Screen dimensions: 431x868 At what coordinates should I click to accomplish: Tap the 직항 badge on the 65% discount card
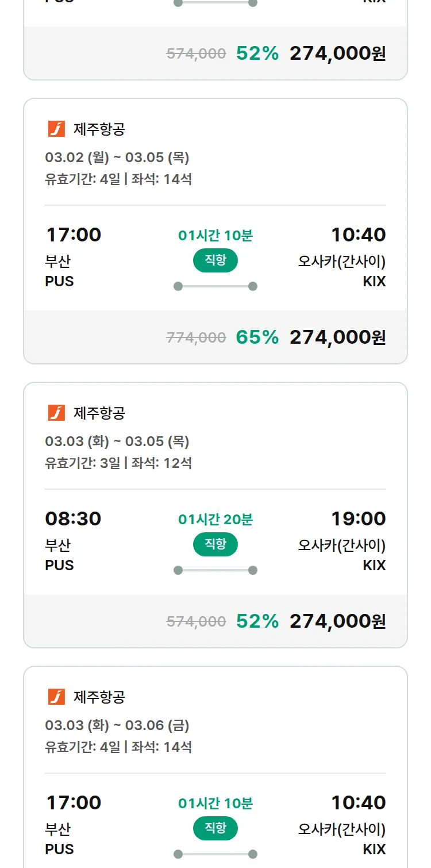pos(215,260)
